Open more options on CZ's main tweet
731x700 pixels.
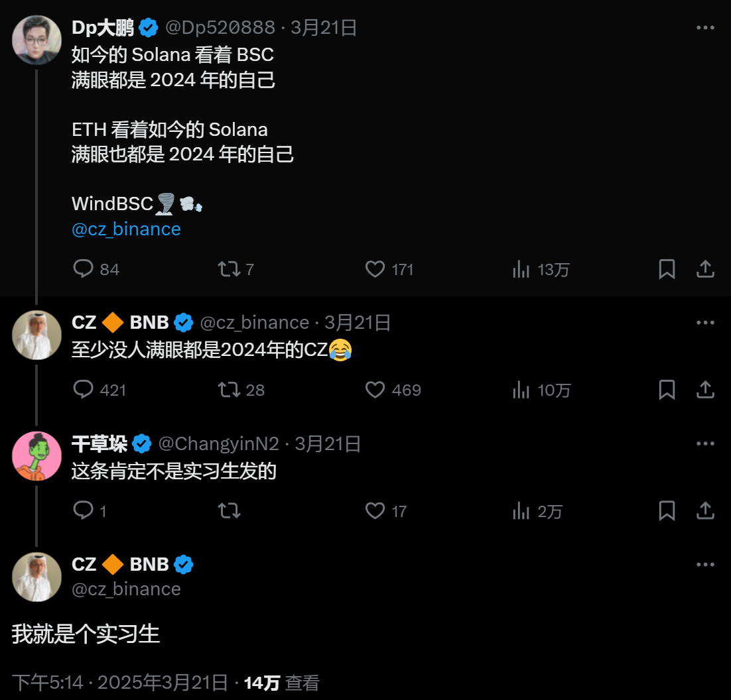705,565
